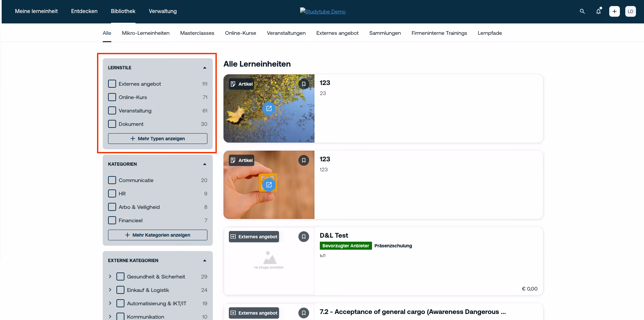Screen dimensions: 644x320
Task: Collapse the Kategorien filter section
Action: point(205,164)
